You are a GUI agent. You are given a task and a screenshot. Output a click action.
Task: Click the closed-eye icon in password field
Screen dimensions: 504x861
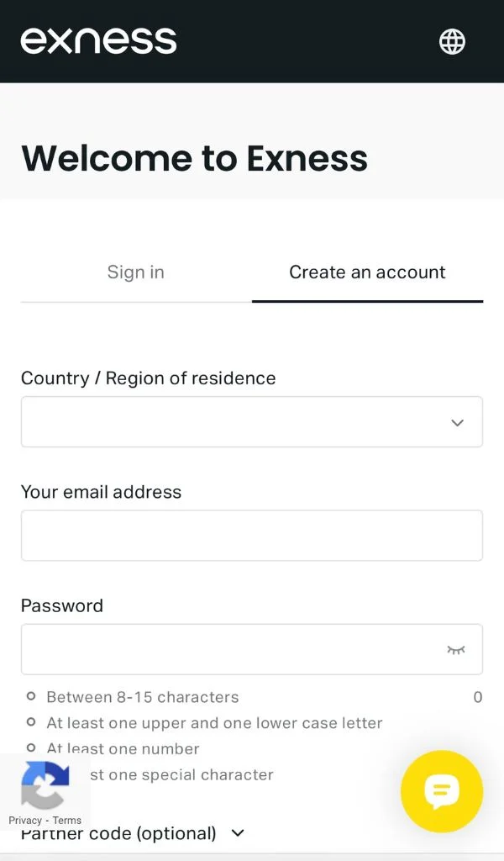[x=456, y=649]
